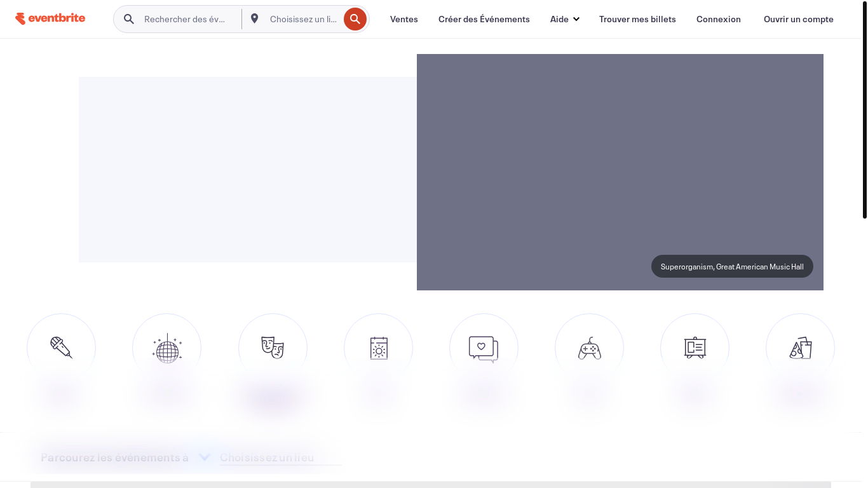Open Créer des Événements link
The image size is (868, 488).
click(484, 19)
